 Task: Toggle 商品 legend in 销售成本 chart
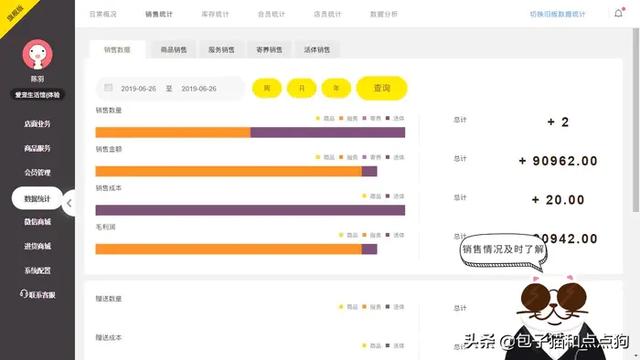click(372, 196)
